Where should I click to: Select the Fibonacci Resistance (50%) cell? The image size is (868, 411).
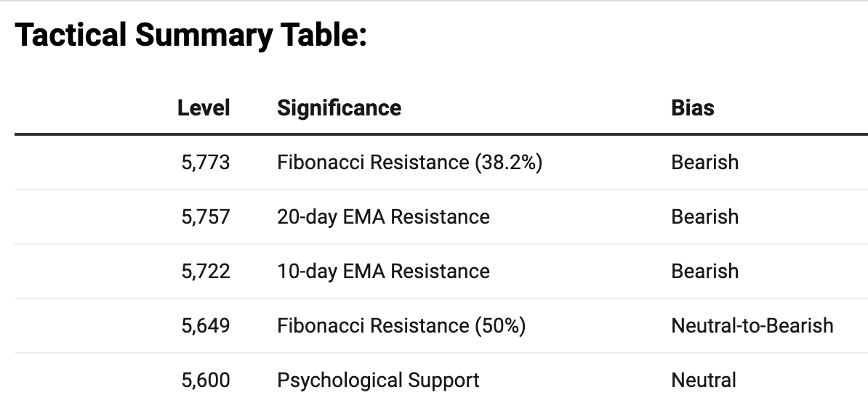(x=401, y=325)
